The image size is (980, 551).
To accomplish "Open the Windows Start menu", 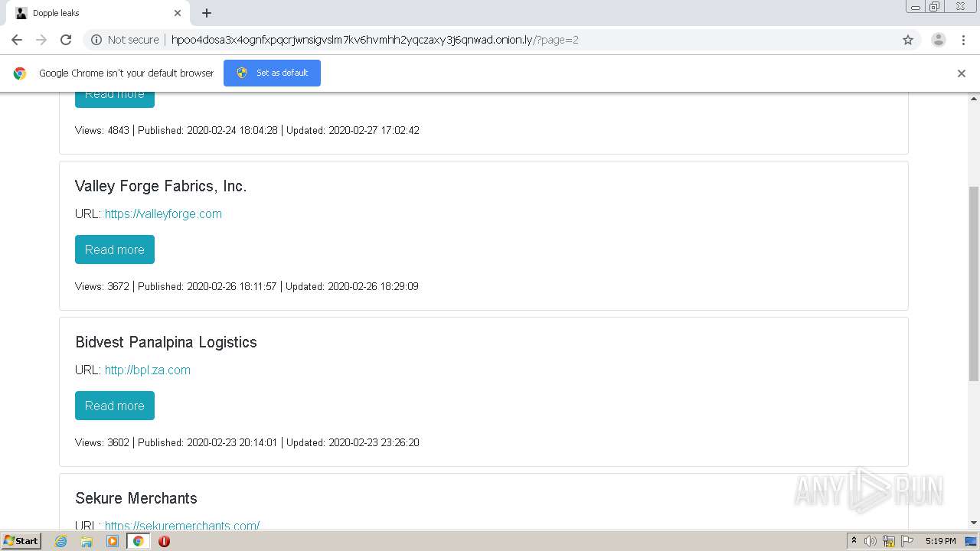I will click(x=21, y=540).
